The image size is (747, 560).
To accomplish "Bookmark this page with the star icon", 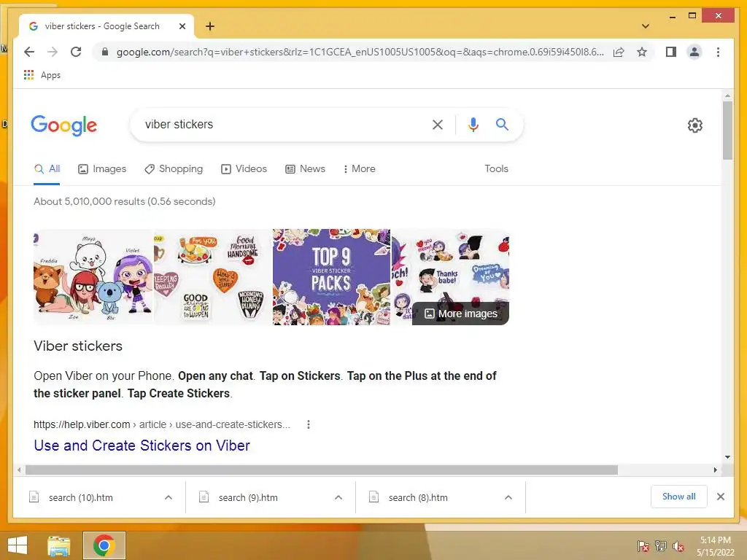I will tap(642, 52).
